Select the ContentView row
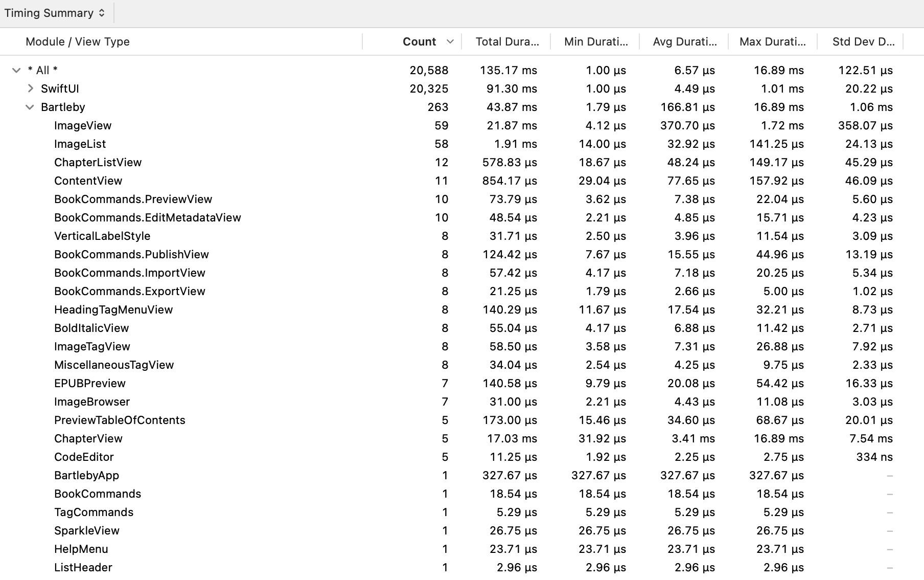Screen dimensions: 924x580 click(x=88, y=181)
